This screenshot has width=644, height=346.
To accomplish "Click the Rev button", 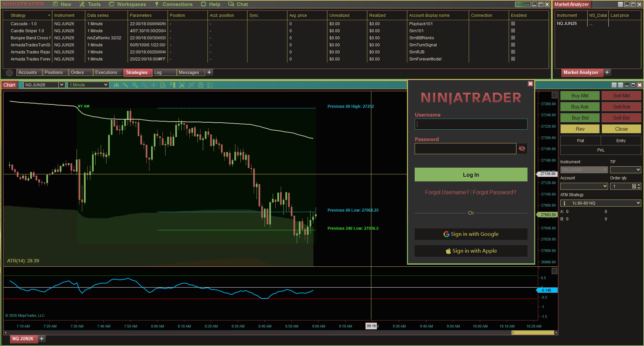I will pos(580,129).
